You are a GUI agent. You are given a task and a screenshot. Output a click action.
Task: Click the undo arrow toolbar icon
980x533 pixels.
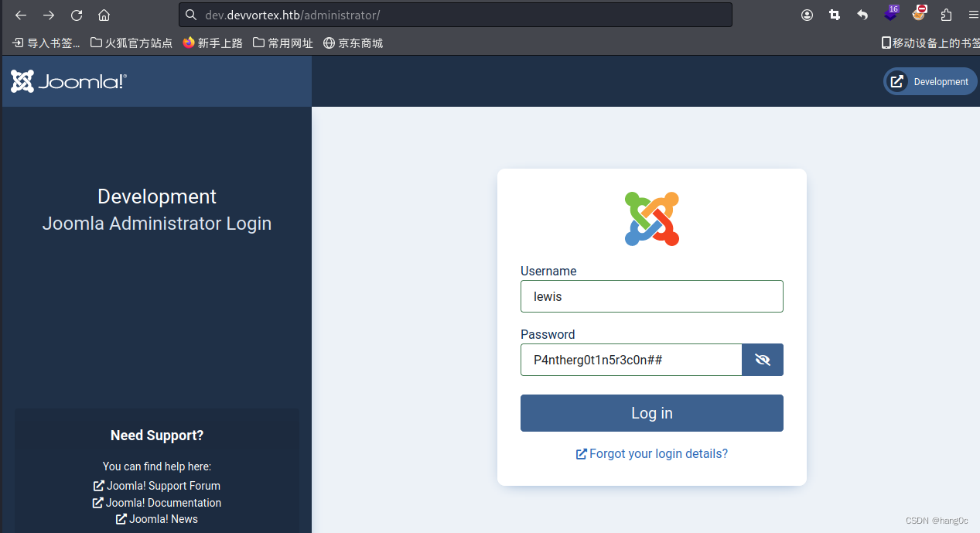pyautogui.click(x=862, y=15)
